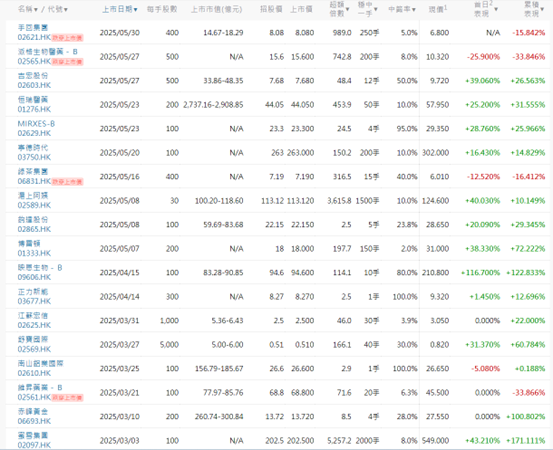Sort by 首日表現 arrow
The height and width of the screenshot is (450, 553).
click(496, 10)
